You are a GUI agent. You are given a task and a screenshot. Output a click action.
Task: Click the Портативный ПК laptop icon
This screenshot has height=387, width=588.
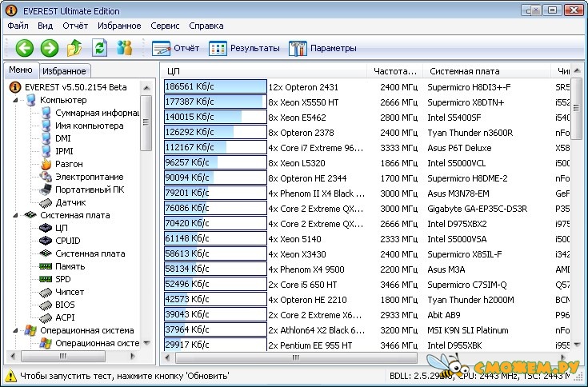(x=46, y=190)
